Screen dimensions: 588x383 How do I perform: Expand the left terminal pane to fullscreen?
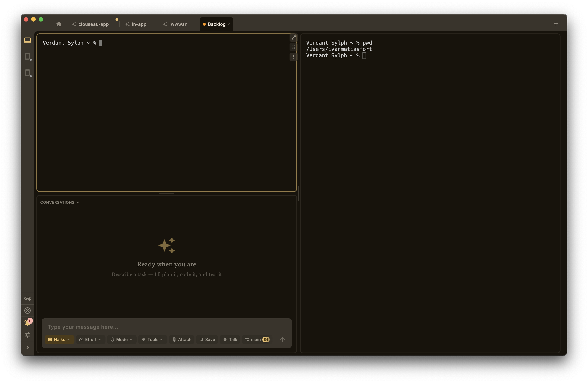coord(293,38)
